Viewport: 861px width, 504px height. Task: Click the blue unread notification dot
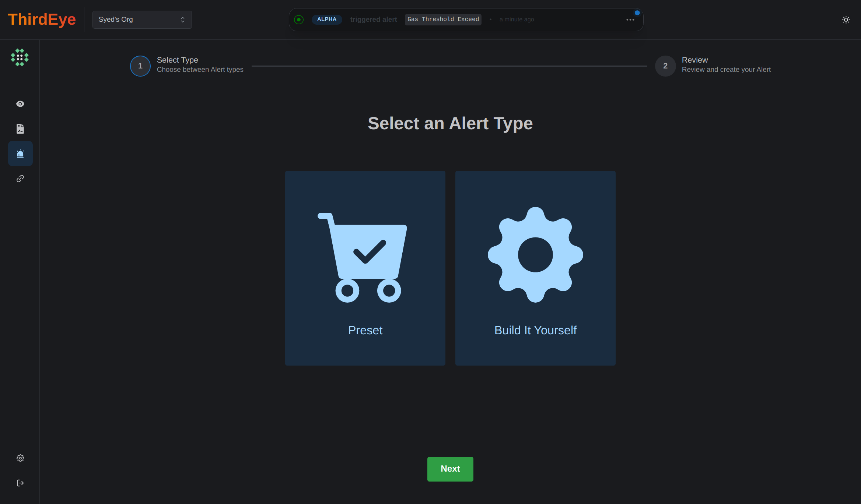click(637, 13)
